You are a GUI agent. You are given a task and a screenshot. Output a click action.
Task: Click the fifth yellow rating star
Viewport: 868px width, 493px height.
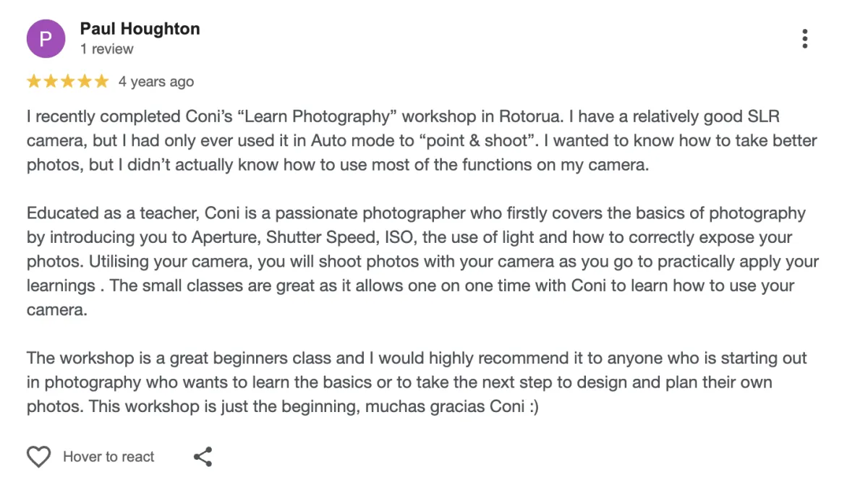coord(101,82)
